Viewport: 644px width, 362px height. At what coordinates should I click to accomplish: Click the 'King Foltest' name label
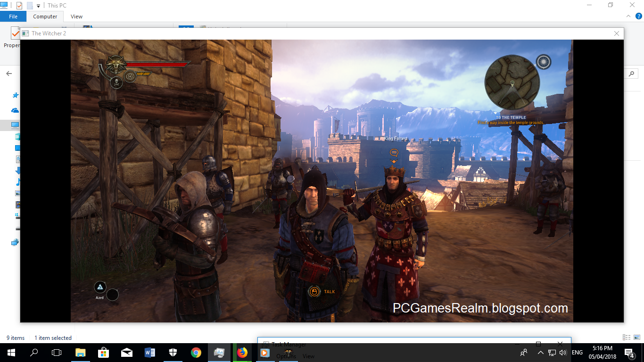[396, 139]
